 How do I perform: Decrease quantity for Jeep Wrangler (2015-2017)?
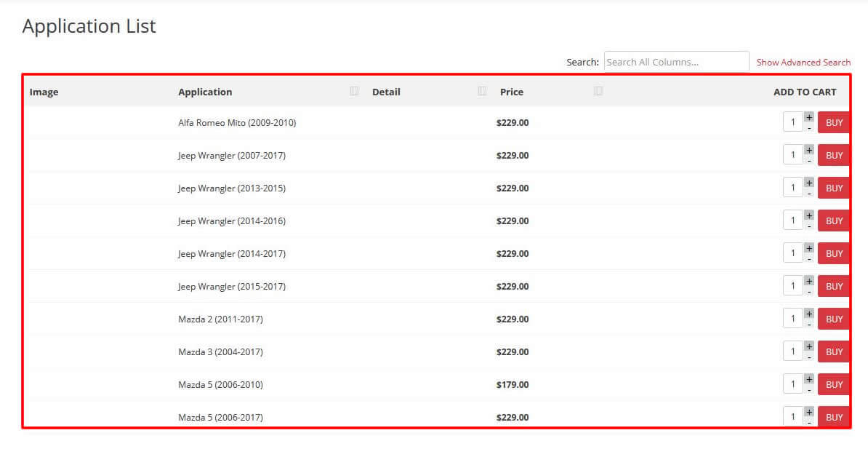click(809, 292)
